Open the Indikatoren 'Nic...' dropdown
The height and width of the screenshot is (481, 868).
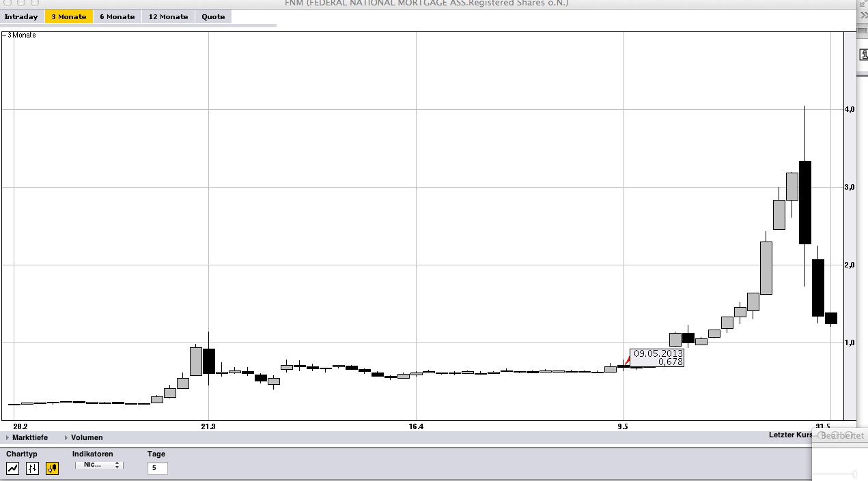(96, 465)
